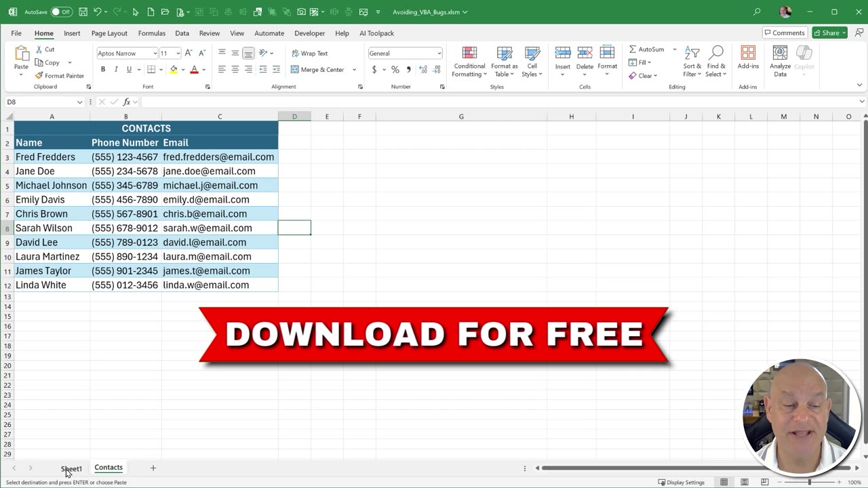Toggle Bottom Align button
Image resolution: width=868 pixels, height=488 pixels.
coord(248,53)
